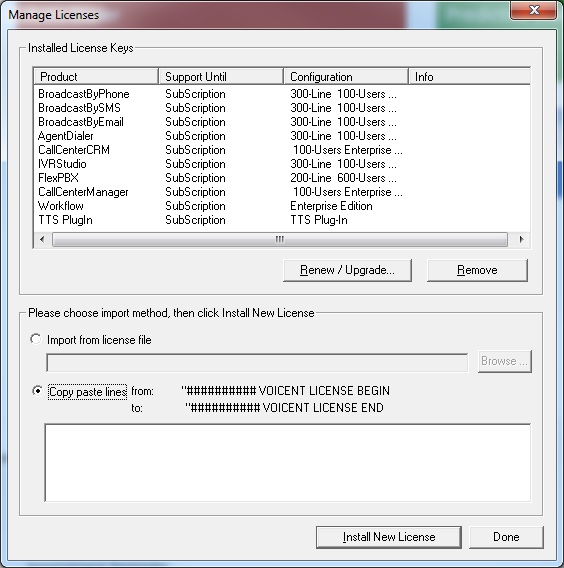
Task: Sort by the Product column header
Action: coord(96,76)
